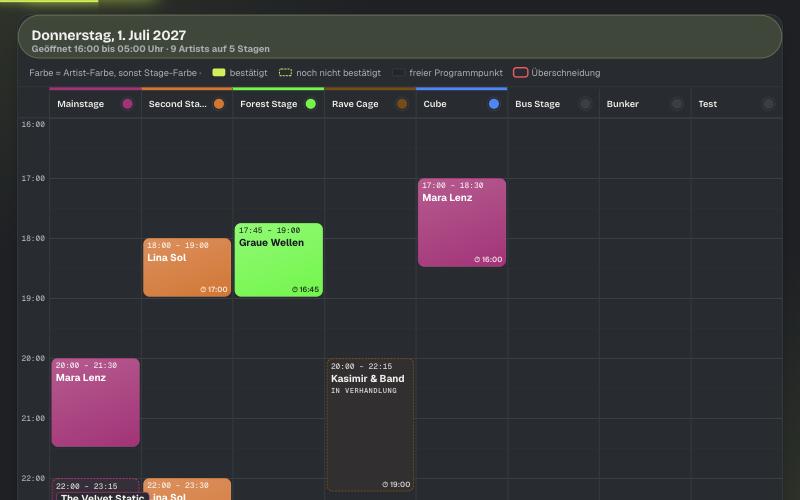
Task: Click the 'IN VERHANDLUNG' status label
Action: pyautogui.click(x=364, y=391)
